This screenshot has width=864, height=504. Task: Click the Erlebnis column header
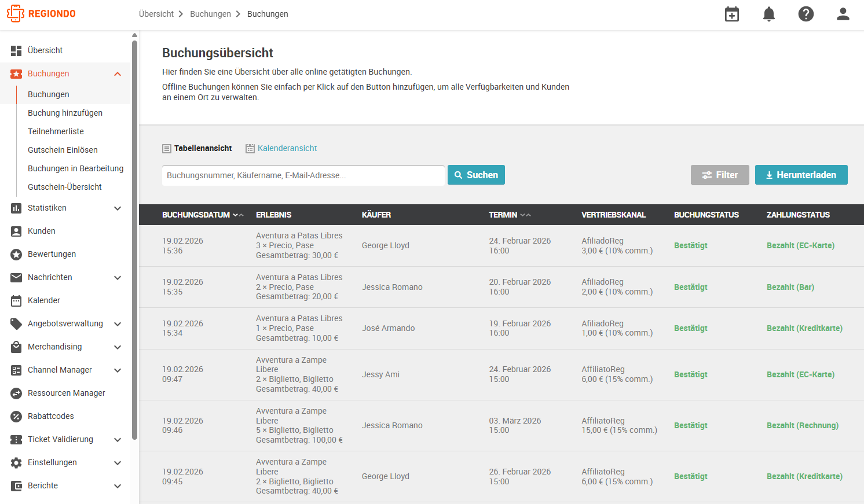click(273, 215)
